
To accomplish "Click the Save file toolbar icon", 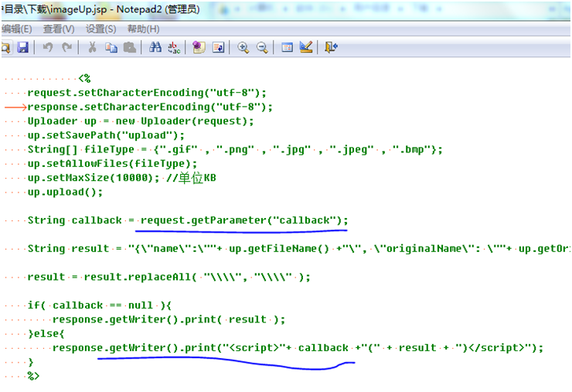I will coord(23,47).
